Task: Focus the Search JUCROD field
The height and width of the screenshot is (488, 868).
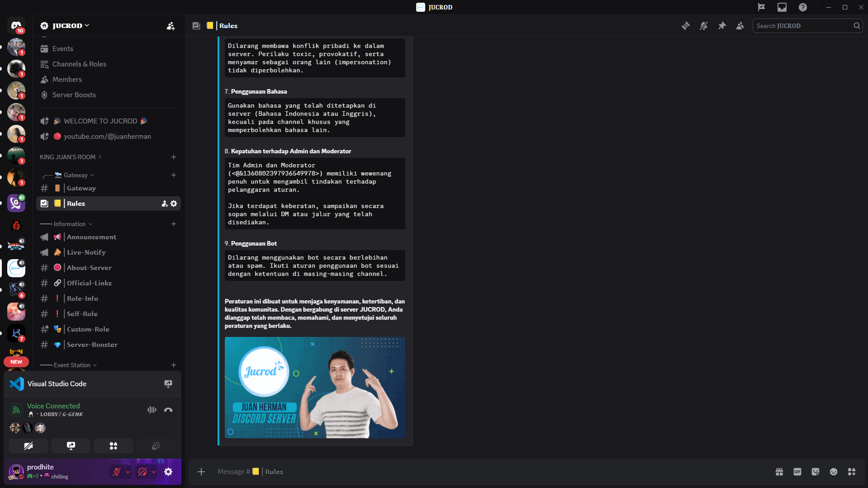Action: tap(807, 26)
